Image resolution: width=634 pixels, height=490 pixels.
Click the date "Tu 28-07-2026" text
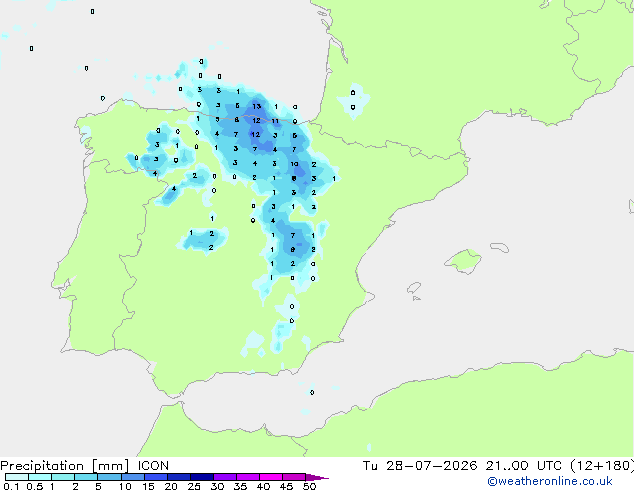coord(420,466)
